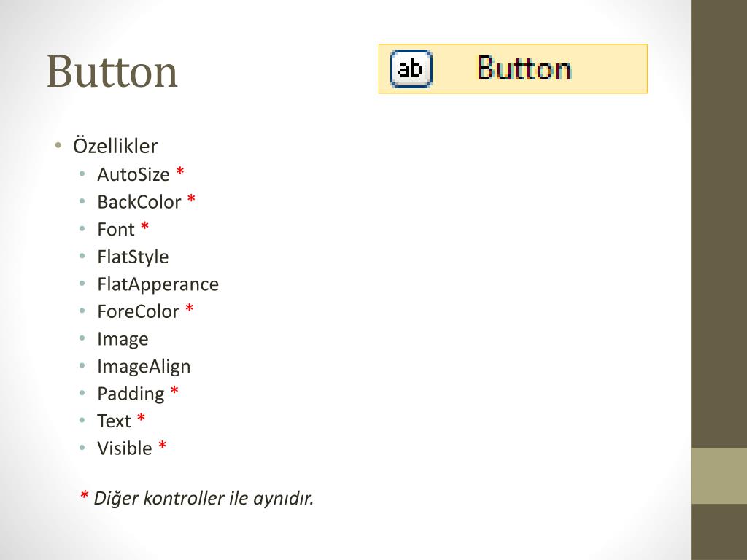Screen dimensions: 747x560
Task: Click the large Button slide title
Action: (112, 71)
